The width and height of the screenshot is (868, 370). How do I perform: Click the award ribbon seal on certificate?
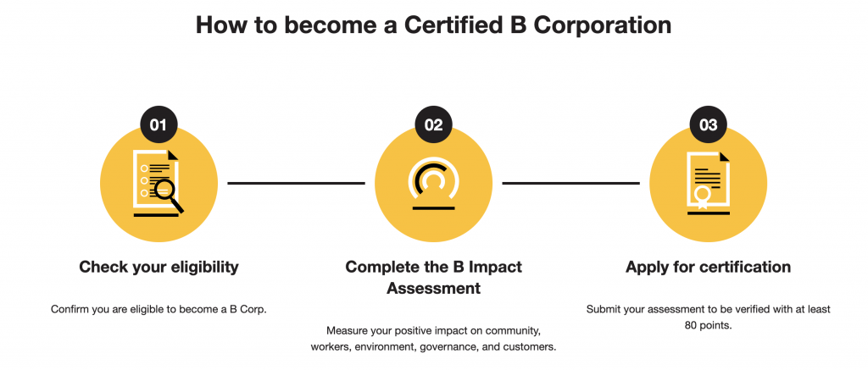point(702,197)
